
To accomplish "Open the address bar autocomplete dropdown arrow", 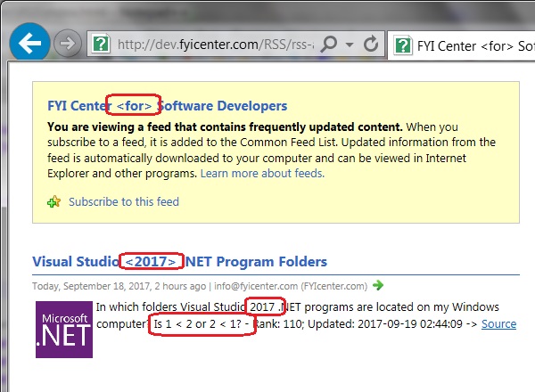I will tap(350, 45).
